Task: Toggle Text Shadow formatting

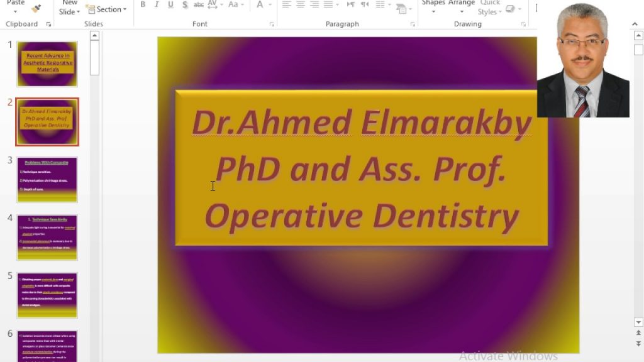Action: point(185,4)
